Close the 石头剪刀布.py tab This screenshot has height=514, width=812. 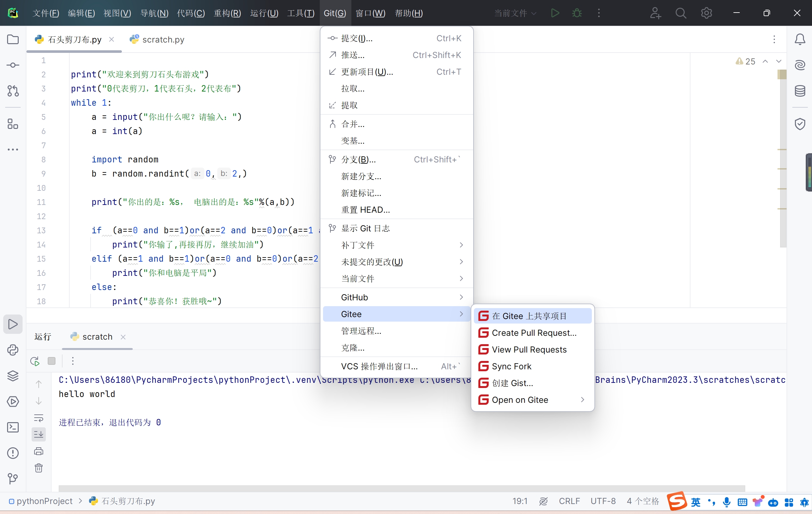pyautogui.click(x=112, y=39)
